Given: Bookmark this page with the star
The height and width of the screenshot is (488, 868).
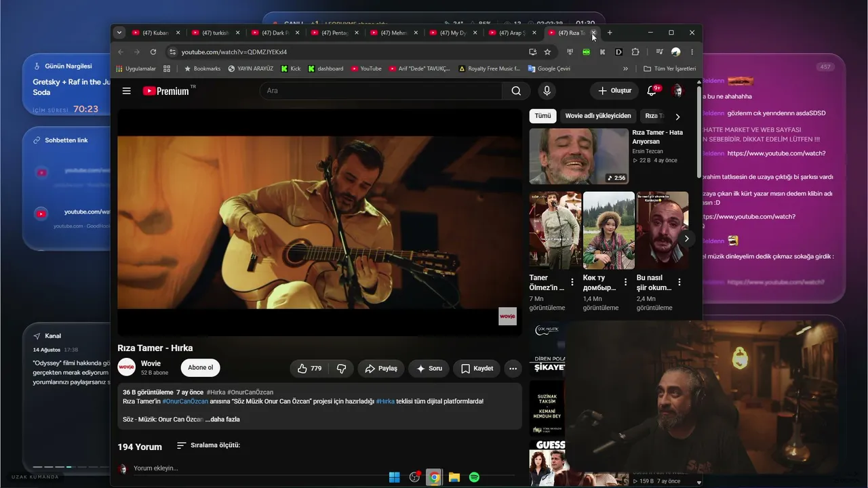Looking at the screenshot, I should coord(547,52).
